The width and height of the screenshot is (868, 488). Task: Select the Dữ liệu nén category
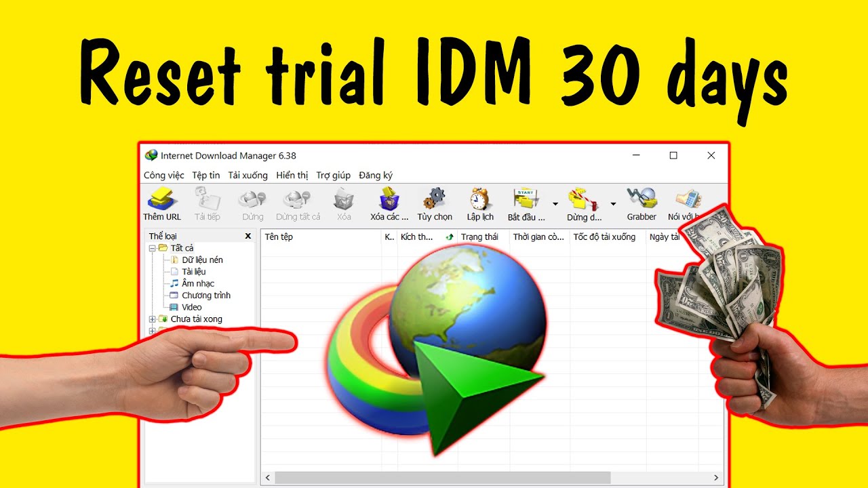click(202, 260)
